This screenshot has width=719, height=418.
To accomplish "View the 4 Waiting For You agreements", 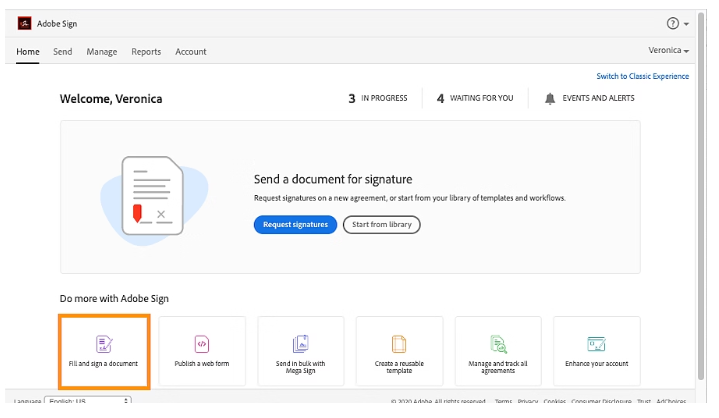I will [x=475, y=99].
